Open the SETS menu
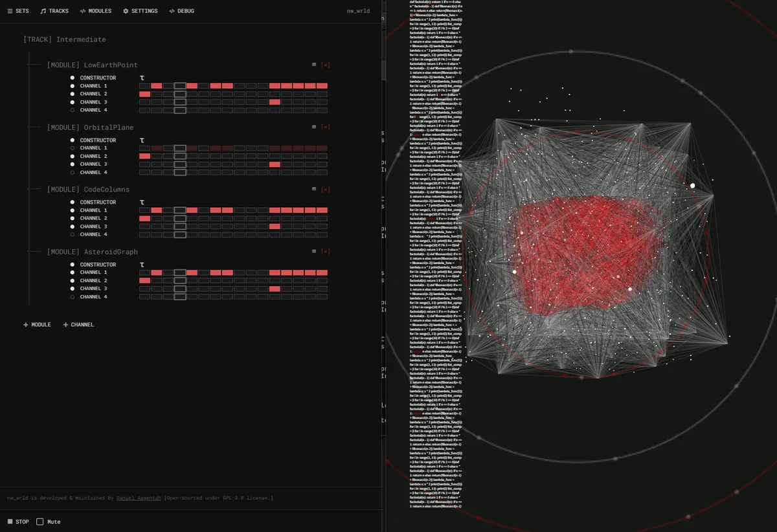 pyautogui.click(x=18, y=11)
